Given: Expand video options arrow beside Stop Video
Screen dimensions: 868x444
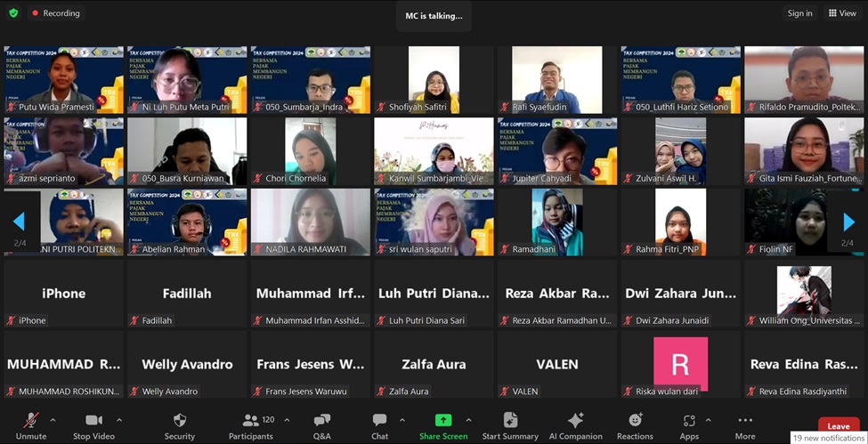Looking at the screenshot, I should (119, 420).
